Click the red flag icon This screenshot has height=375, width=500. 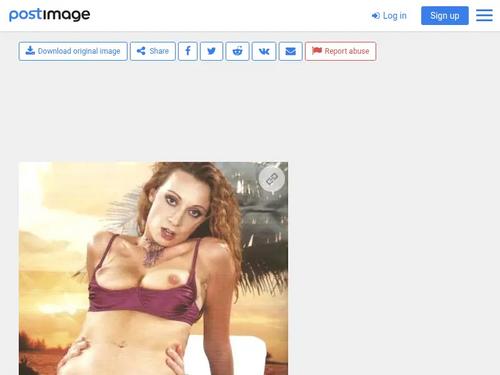(317, 51)
